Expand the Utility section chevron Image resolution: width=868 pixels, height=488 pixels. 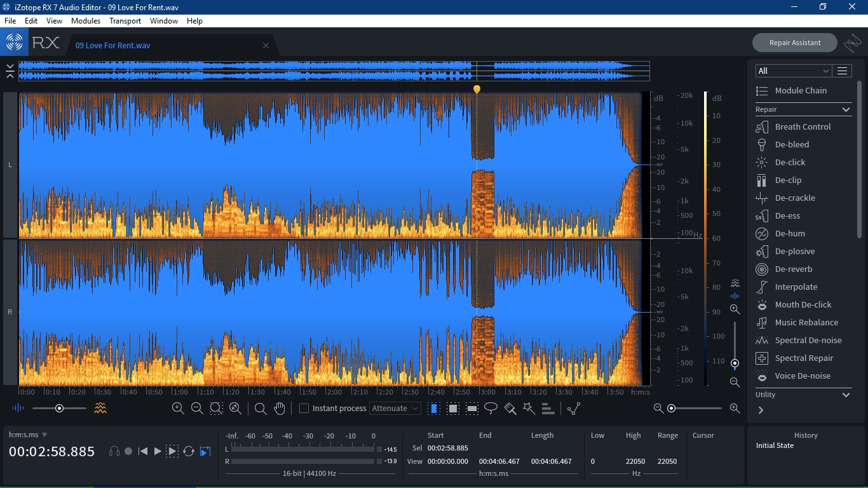point(846,395)
